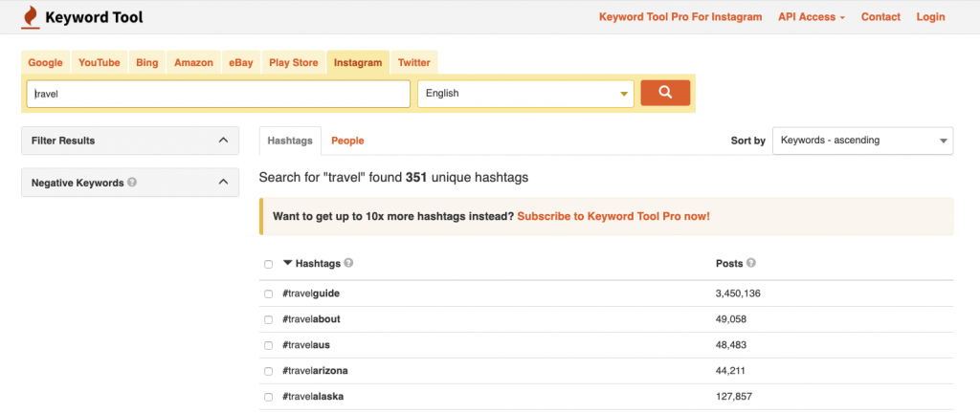The image size is (980, 413).
Task: Open the Sort by Keywords - ascending dropdown
Action: (x=863, y=141)
